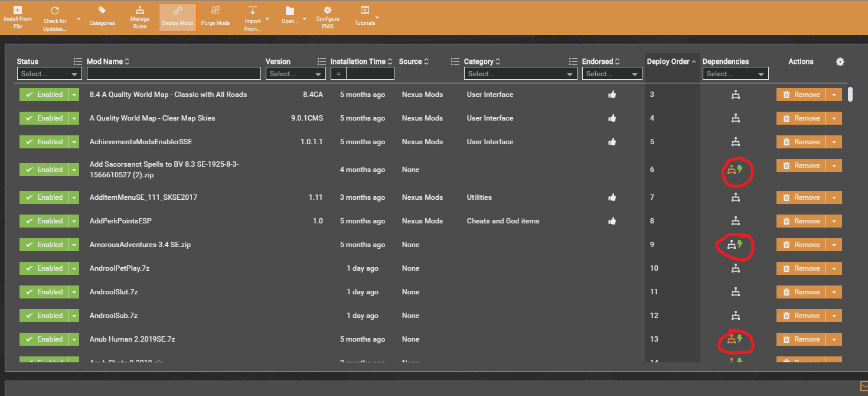Remove the AchievementsModsEnablerSSE mod
Image resolution: width=868 pixels, height=396 pixels.
pyautogui.click(x=801, y=142)
